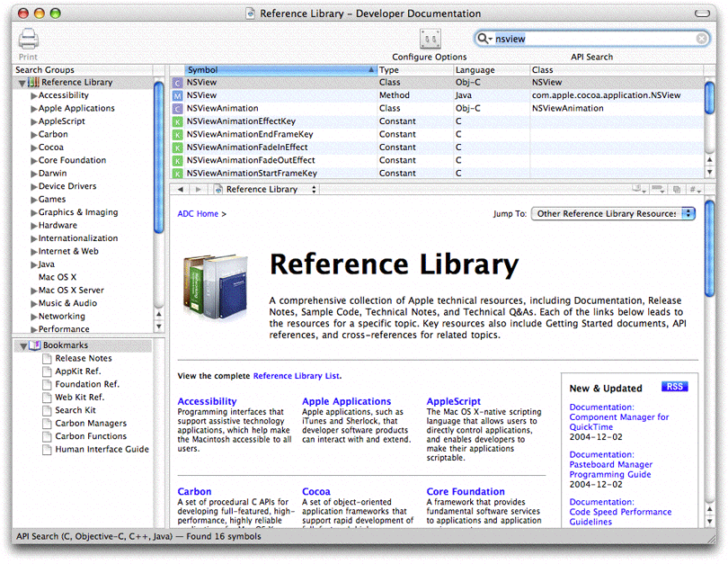
Task: Expand the Cocoa search group
Action: (x=34, y=148)
